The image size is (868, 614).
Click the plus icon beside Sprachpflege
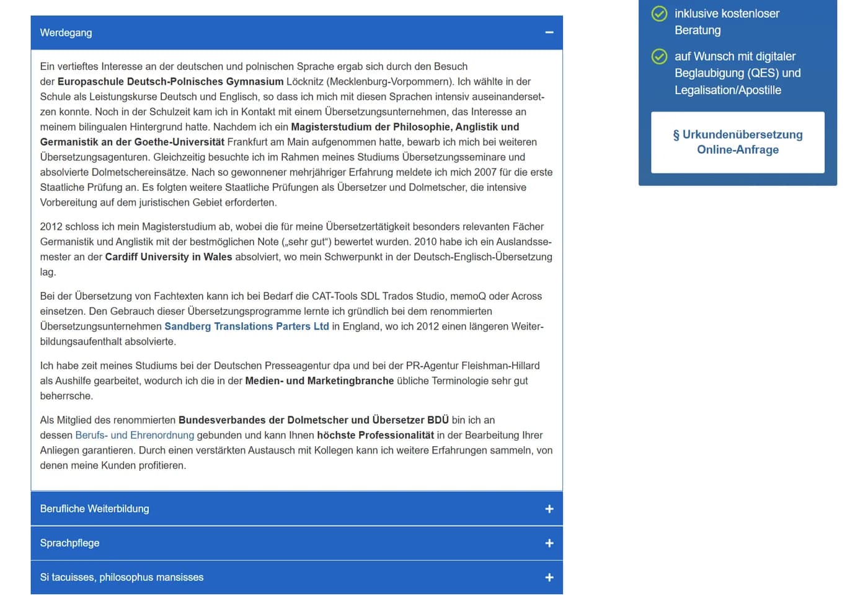(549, 543)
